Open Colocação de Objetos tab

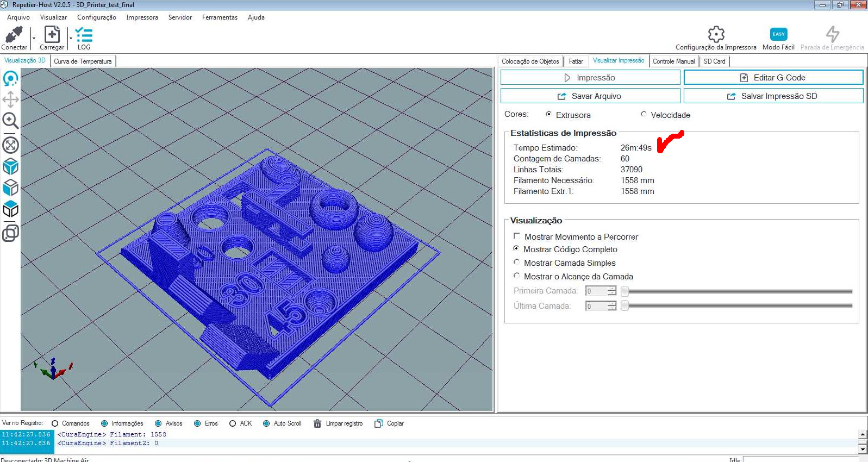coord(530,61)
